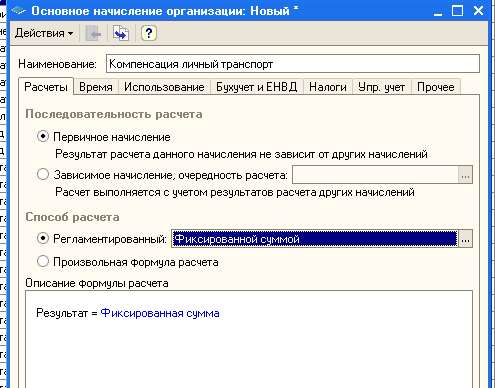The height and width of the screenshot is (388, 495).
Task: Click the text 'Результат расчета данного начисления не зависит от других начислений'
Action: click(x=241, y=154)
